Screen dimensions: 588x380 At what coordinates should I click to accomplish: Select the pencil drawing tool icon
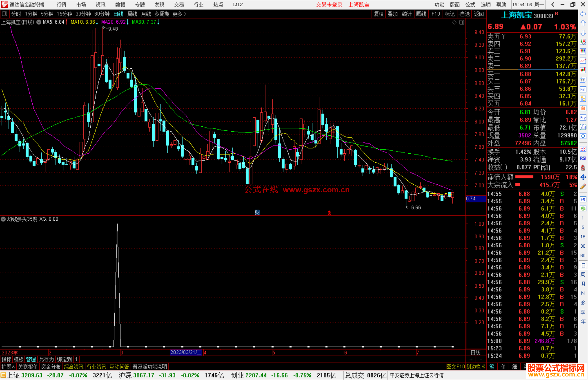(583, 187)
